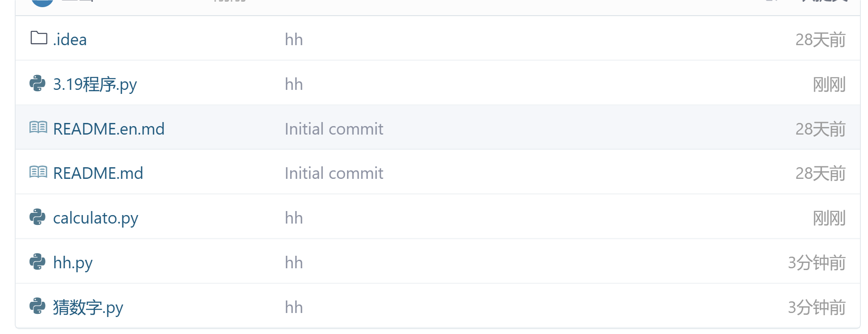Screen dimensions: 868x334
Task: Click Python icon beside calculato.py
Action: 38,217
